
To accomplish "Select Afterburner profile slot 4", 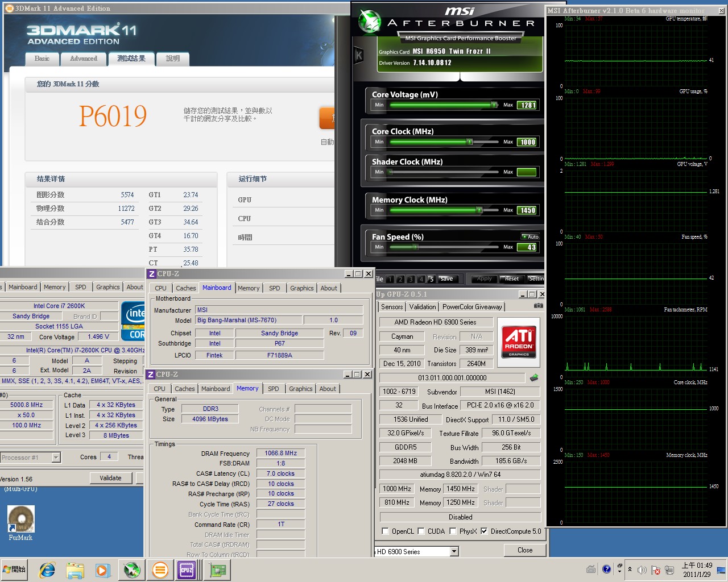I will click(421, 279).
